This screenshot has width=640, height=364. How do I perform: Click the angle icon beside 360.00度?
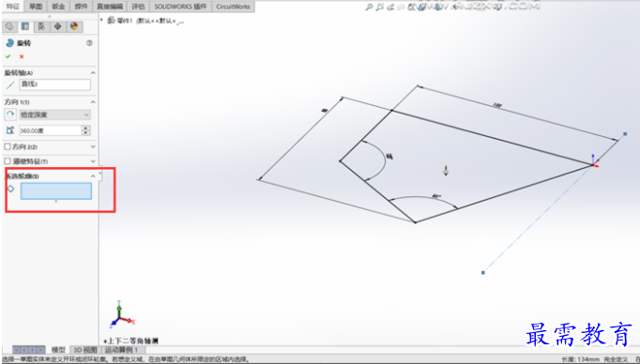tap(10, 130)
